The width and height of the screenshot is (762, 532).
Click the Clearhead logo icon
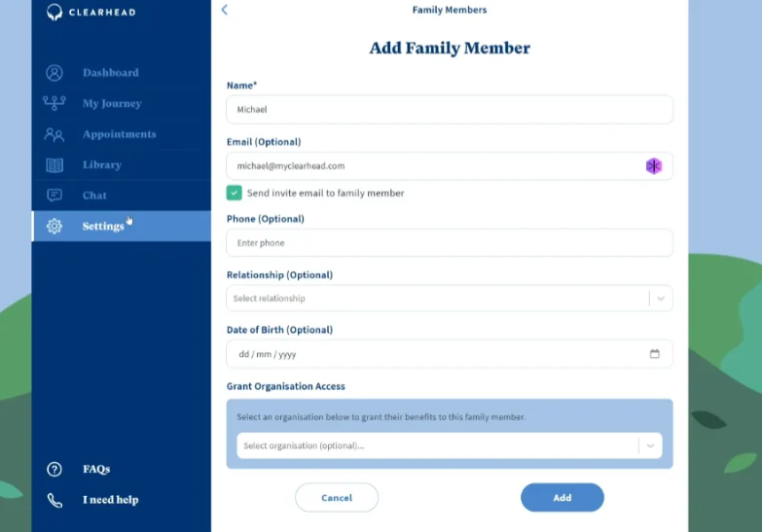coord(54,12)
